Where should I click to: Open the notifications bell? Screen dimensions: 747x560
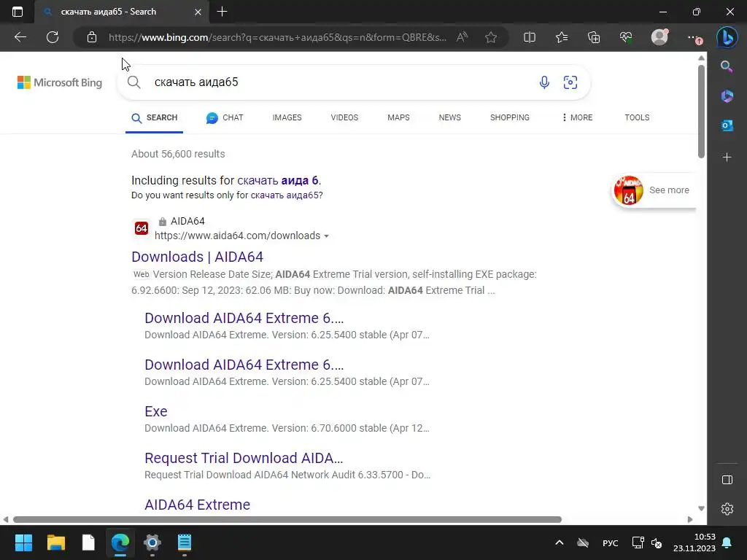click(727, 542)
